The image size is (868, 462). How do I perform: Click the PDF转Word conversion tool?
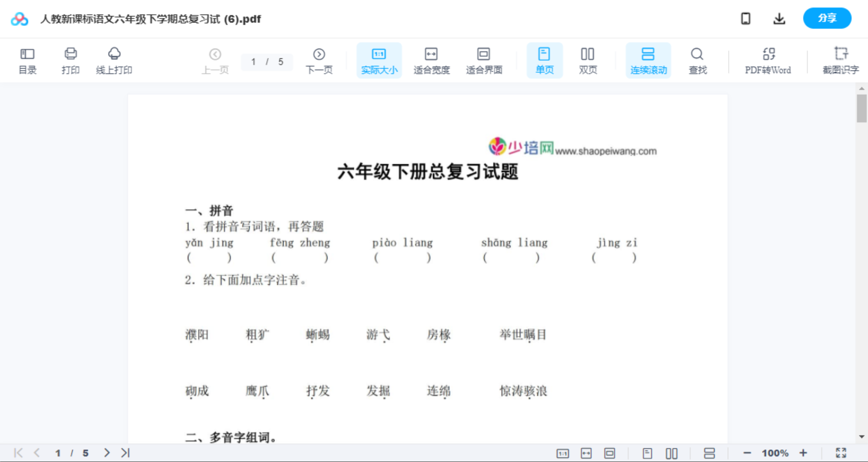point(767,60)
